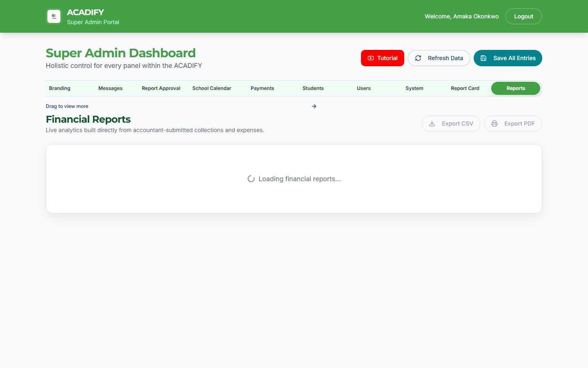Select the Students tab
Screen dimensions: 588x368
pyautogui.click(x=313, y=88)
